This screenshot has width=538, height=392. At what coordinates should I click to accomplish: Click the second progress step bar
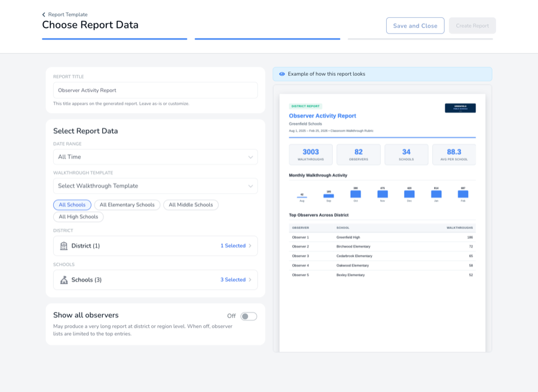tap(267, 39)
